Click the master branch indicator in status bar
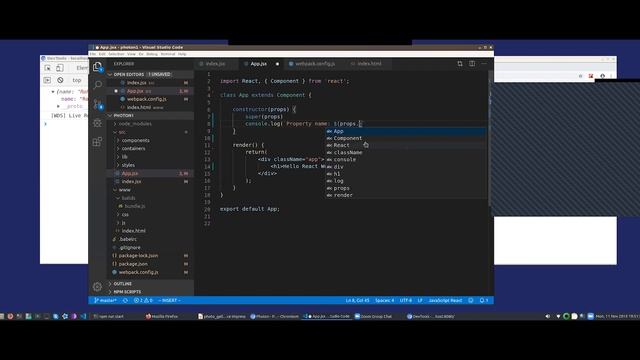This screenshot has height=360, width=640. point(105,300)
